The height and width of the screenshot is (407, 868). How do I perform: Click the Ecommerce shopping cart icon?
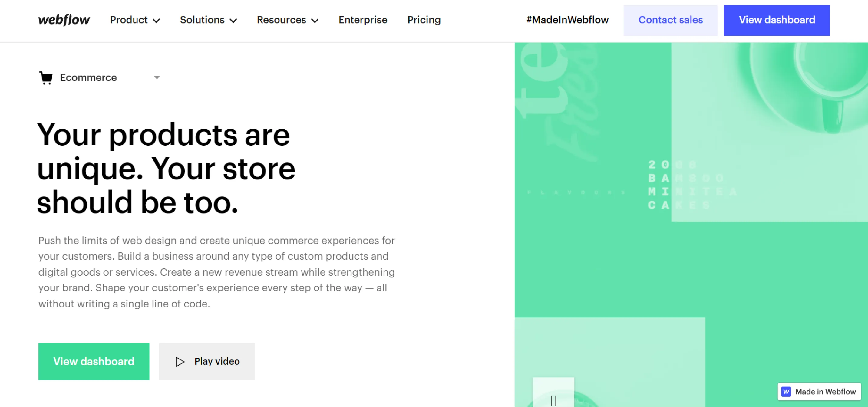[46, 78]
